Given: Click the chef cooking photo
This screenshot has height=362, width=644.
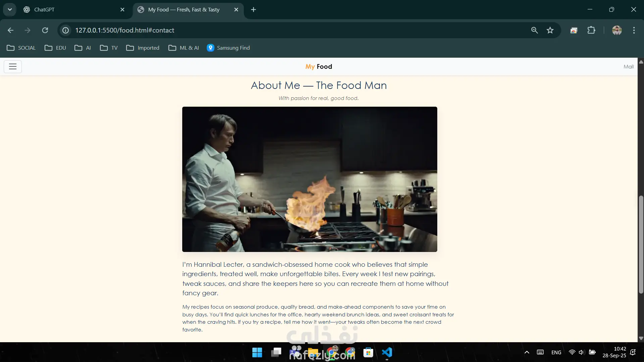Looking at the screenshot, I should 310,179.
